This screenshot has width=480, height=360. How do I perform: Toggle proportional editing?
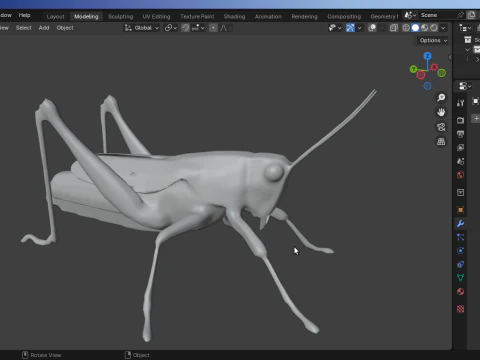tap(213, 28)
